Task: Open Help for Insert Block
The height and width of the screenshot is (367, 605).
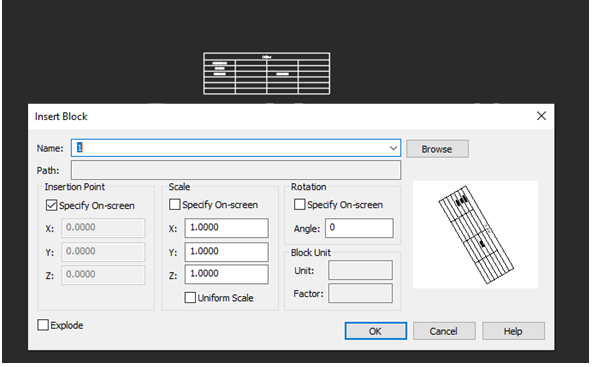Action: coord(513,331)
